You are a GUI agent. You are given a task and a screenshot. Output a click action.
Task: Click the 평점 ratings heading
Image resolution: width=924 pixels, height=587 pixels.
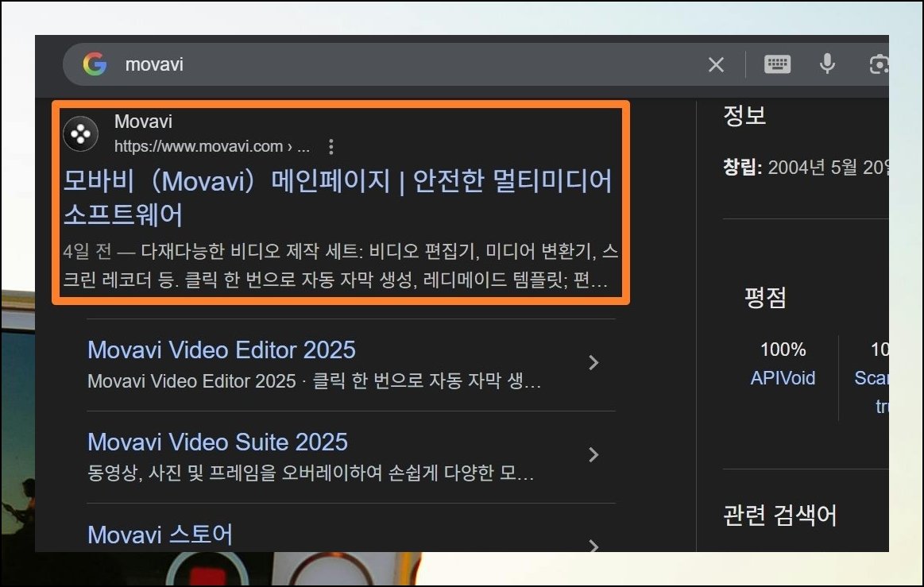pyautogui.click(x=765, y=297)
